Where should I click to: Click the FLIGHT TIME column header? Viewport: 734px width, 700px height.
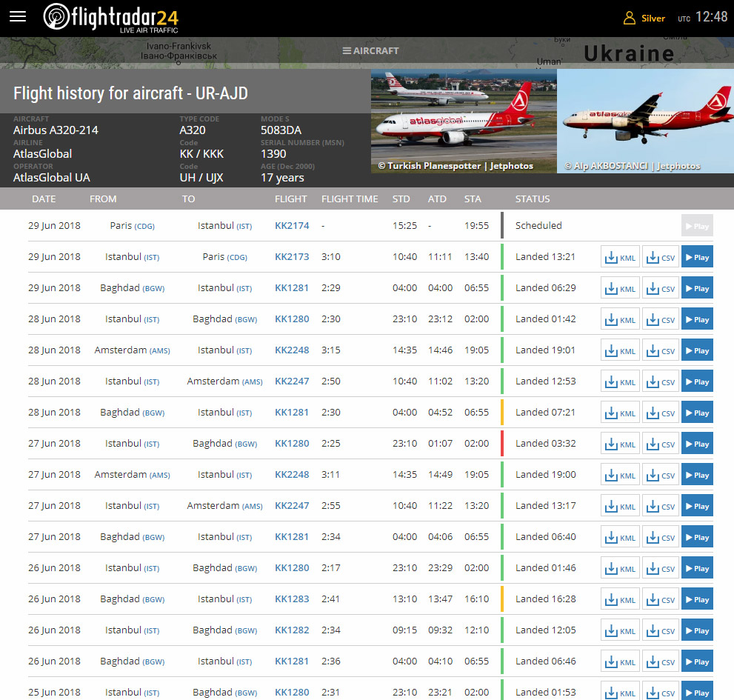pyautogui.click(x=350, y=199)
